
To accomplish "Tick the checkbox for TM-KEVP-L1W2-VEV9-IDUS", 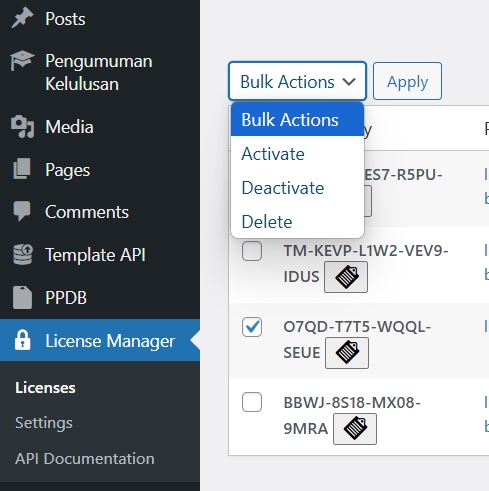I will (x=252, y=251).
